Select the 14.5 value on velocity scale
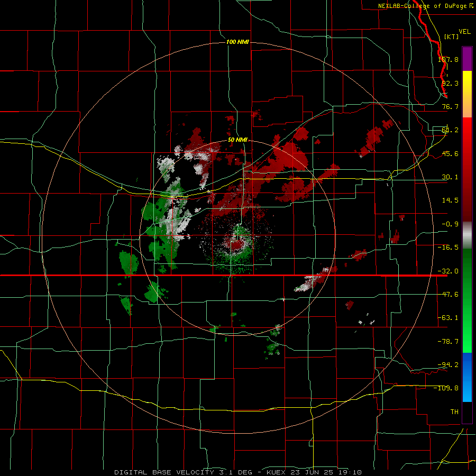476x476 pixels. pos(450,200)
